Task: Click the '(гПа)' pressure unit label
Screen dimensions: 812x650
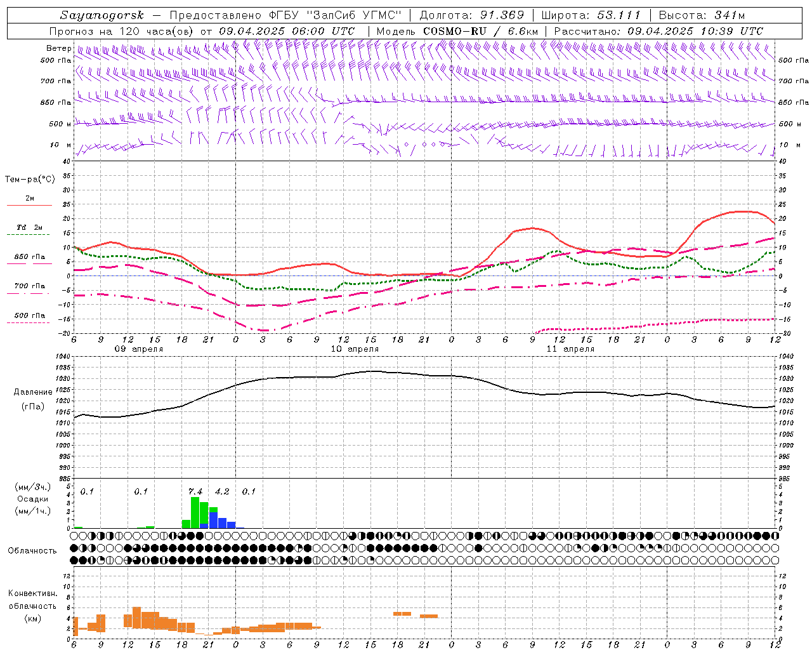Action: 32,407
